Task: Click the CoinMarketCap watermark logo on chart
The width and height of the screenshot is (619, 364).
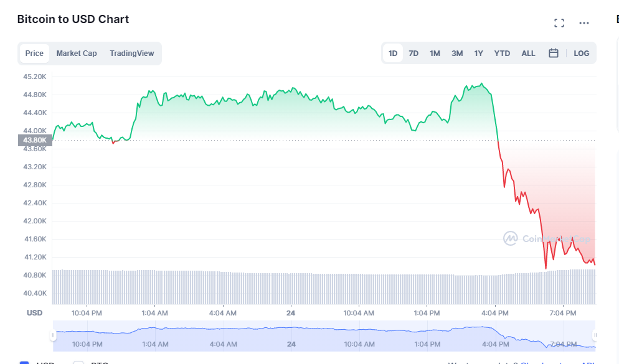Action: pyautogui.click(x=511, y=238)
